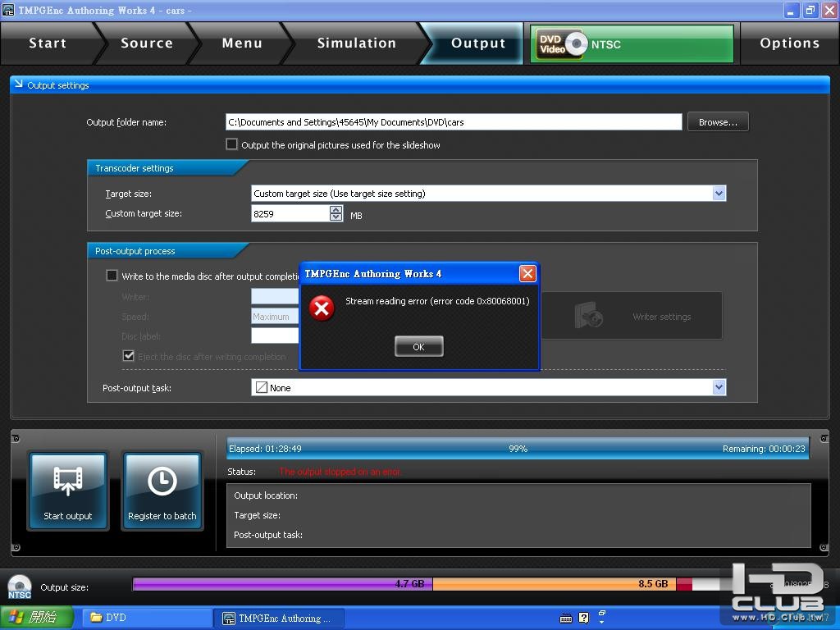Click the Disc label input field

[x=276, y=336]
